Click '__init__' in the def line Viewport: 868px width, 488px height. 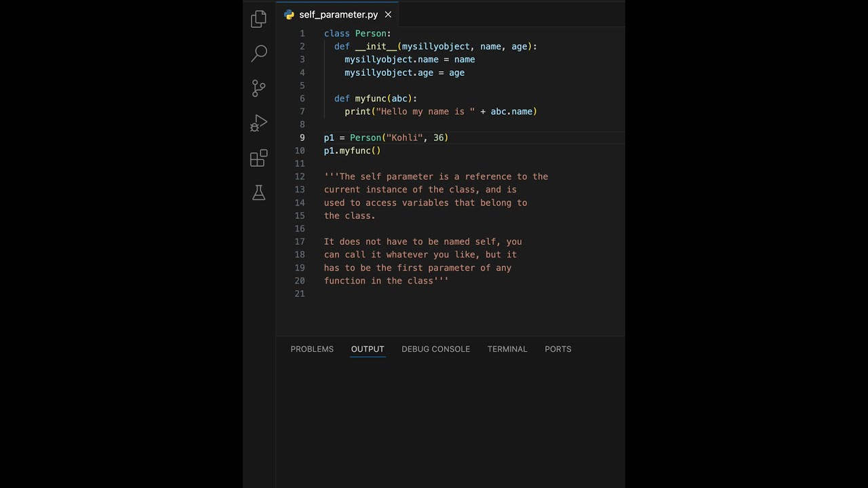coord(376,46)
